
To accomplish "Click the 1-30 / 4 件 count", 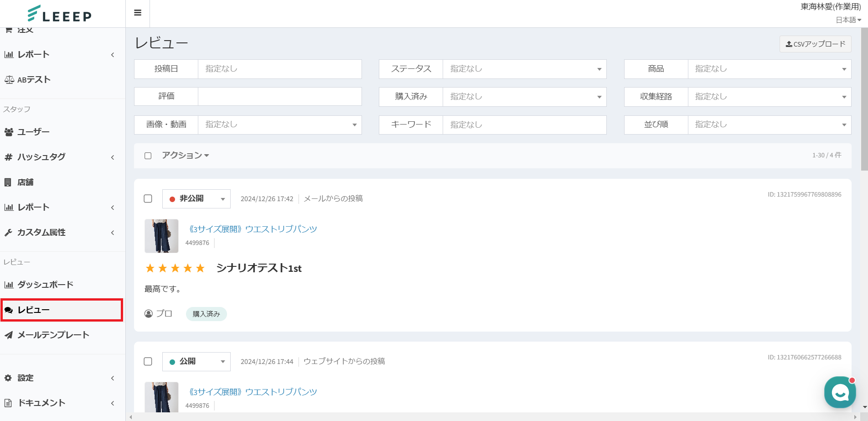I will point(827,156).
